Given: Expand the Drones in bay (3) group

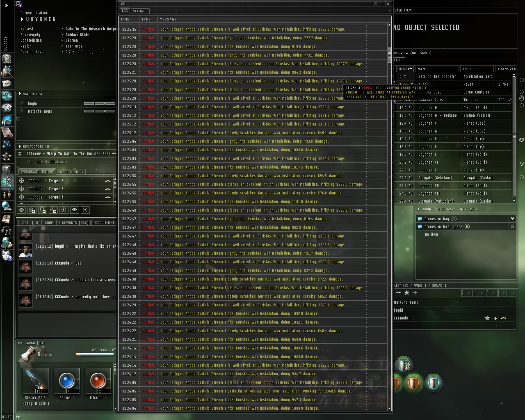Looking at the screenshot, I should [x=512, y=219].
